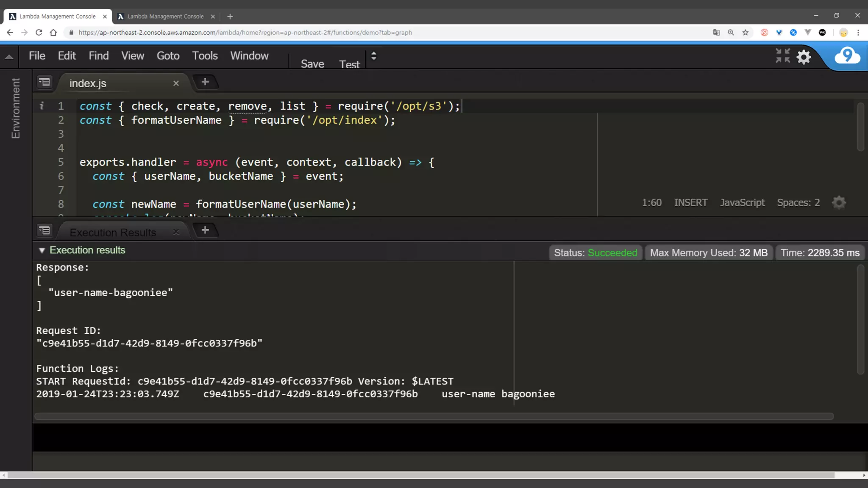
Task: Collapse the menu bar with up arrow
Action: pyautogui.click(x=9, y=57)
